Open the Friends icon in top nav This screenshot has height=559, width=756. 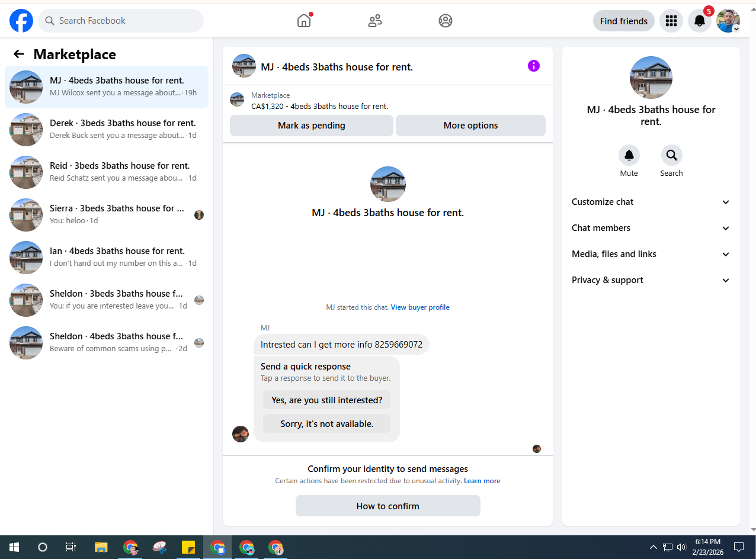click(375, 21)
